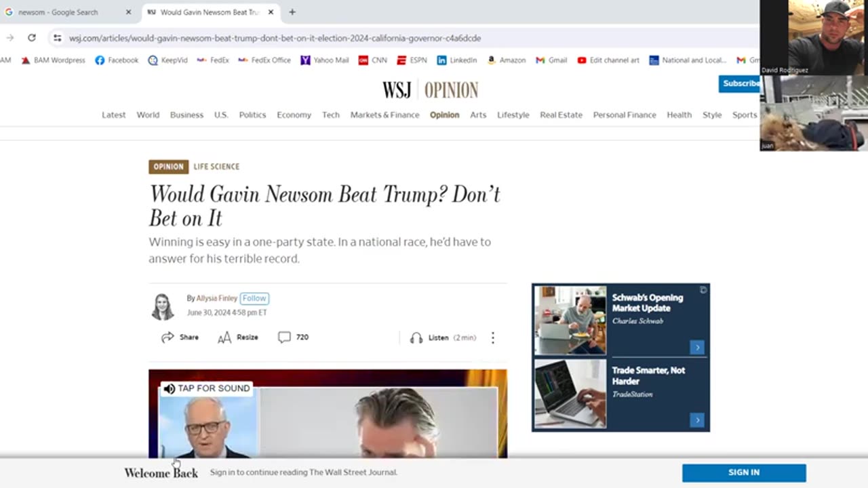
Task: Click the article video player
Action: coord(328,413)
